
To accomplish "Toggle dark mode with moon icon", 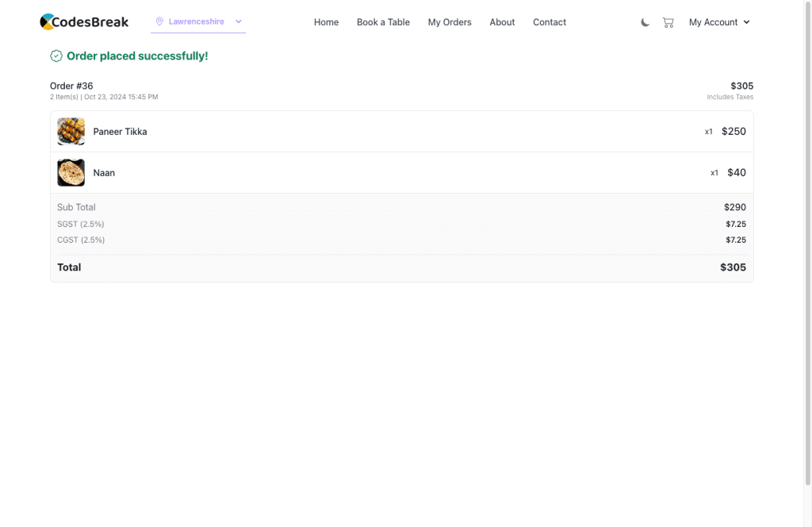I will pyautogui.click(x=645, y=22).
